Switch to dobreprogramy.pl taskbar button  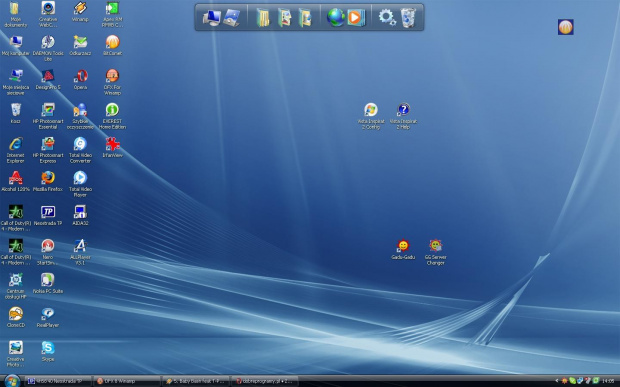265,381
